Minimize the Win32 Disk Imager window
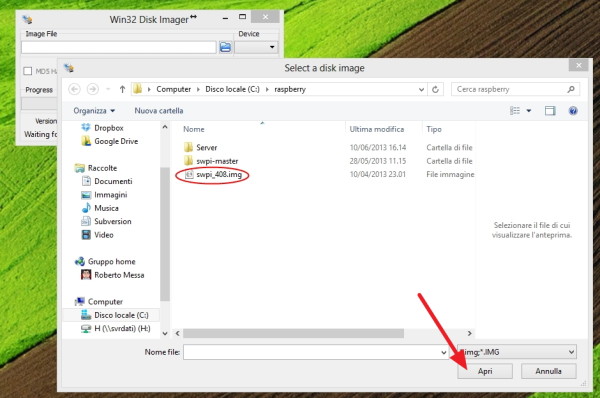600x398 pixels. click(x=225, y=18)
